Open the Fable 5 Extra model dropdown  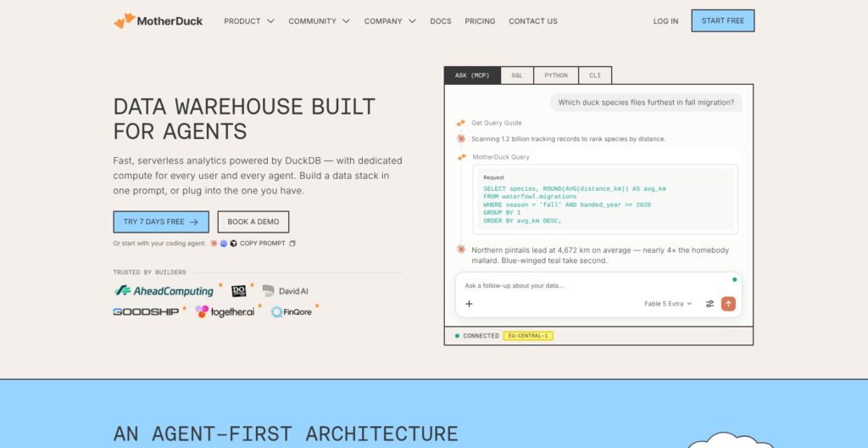[668, 304]
